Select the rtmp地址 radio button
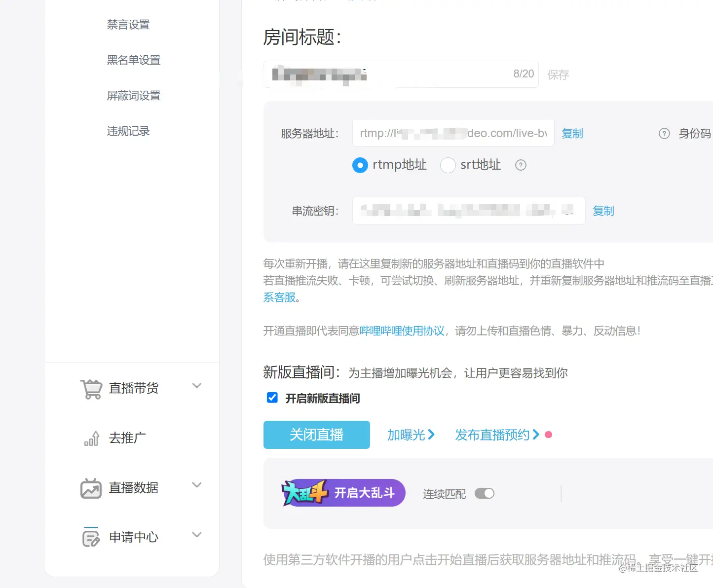 coord(360,165)
